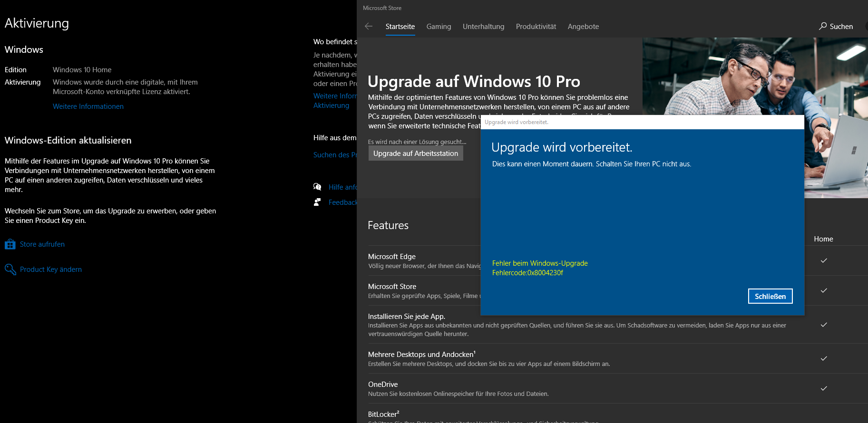
Task: Select the Produktivität tab
Action: point(536,27)
